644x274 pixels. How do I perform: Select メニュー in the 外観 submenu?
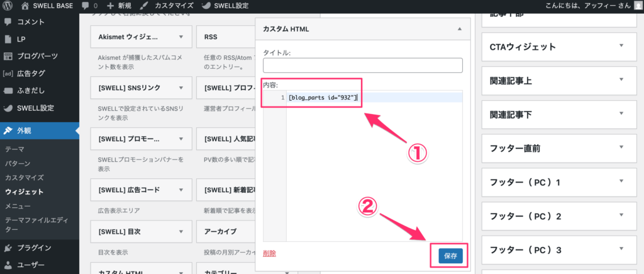click(x=18, y=205)
